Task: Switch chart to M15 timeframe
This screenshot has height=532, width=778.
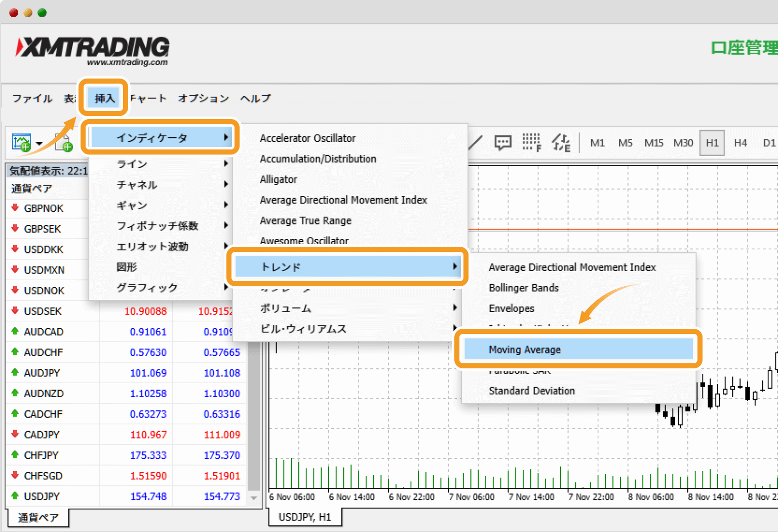Action: pyautogui.click(x=654, y=143)
